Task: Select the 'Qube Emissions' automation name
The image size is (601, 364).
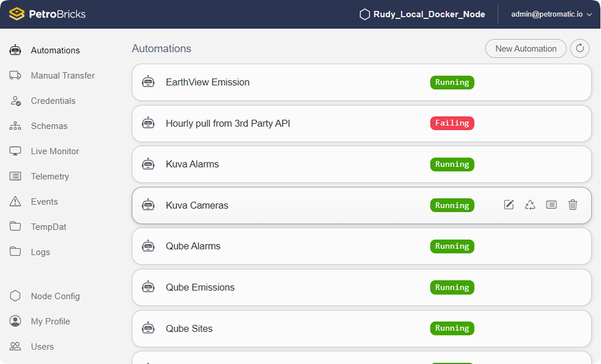Action: point(200,287)
